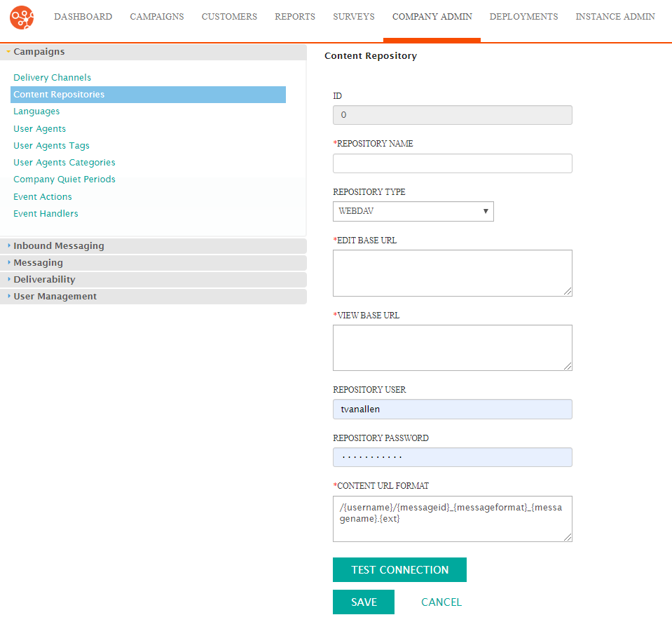The width and height of the screenshot is (672, 629).
Task: Open User Agents Tags link
Action: (x=51, y=146)
